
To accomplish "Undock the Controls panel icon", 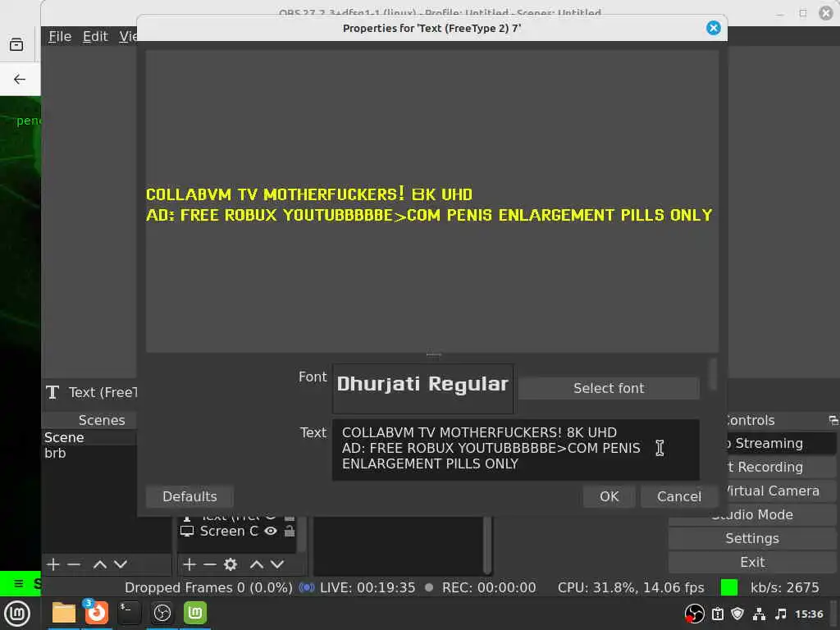I will point(833,421).
